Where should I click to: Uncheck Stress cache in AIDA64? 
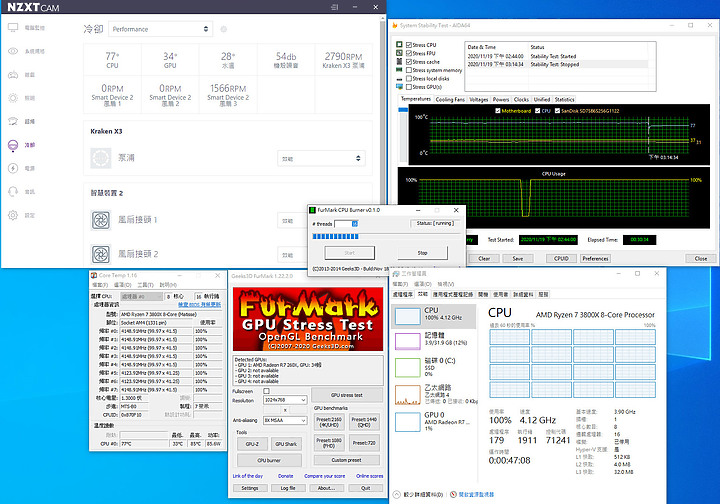click(x=409, y=62)
